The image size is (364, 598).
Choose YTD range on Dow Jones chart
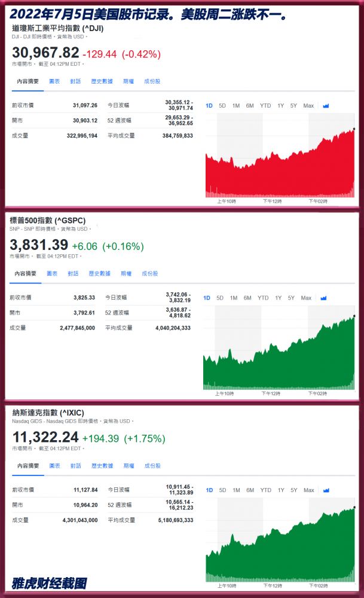pos(265,106)
